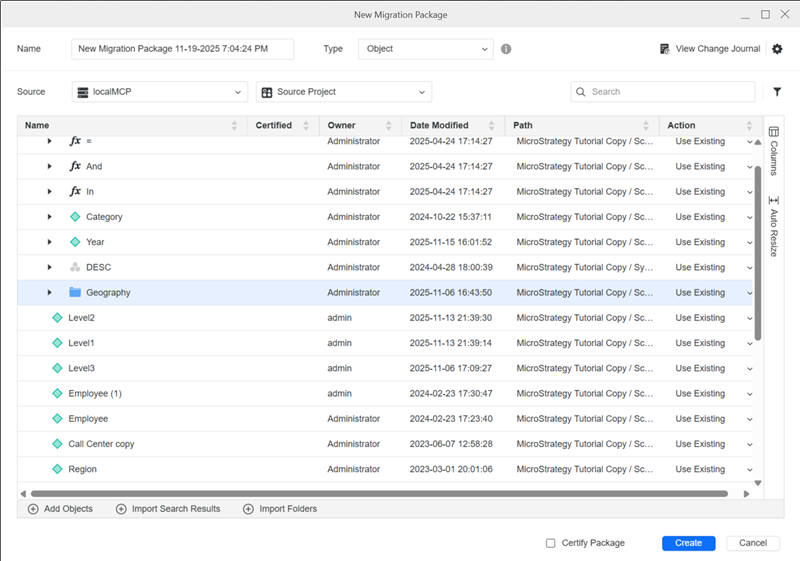The width and height of the screenshot is (800, 561).
Task: Open the Columns side panel
Action: (x=773, y=152)
